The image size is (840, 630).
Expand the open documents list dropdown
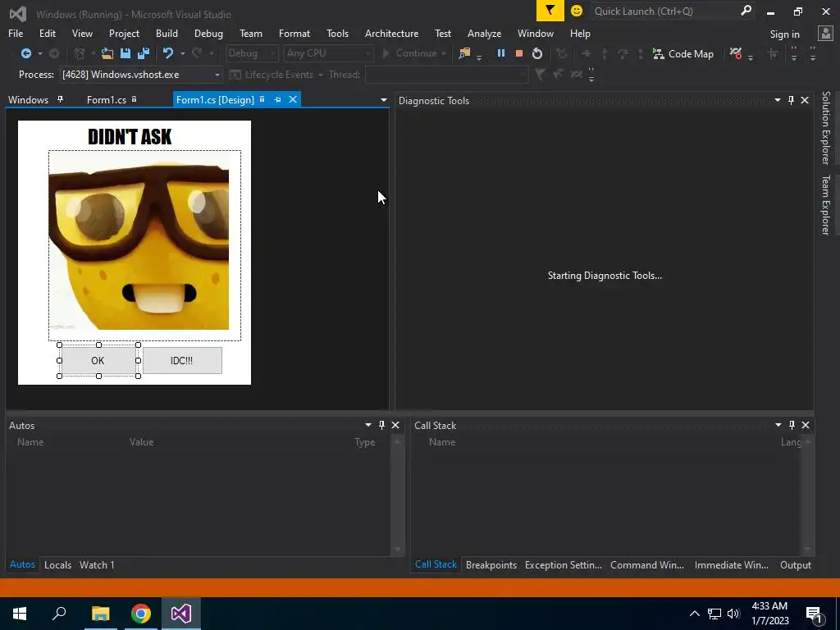pos(384,100)
